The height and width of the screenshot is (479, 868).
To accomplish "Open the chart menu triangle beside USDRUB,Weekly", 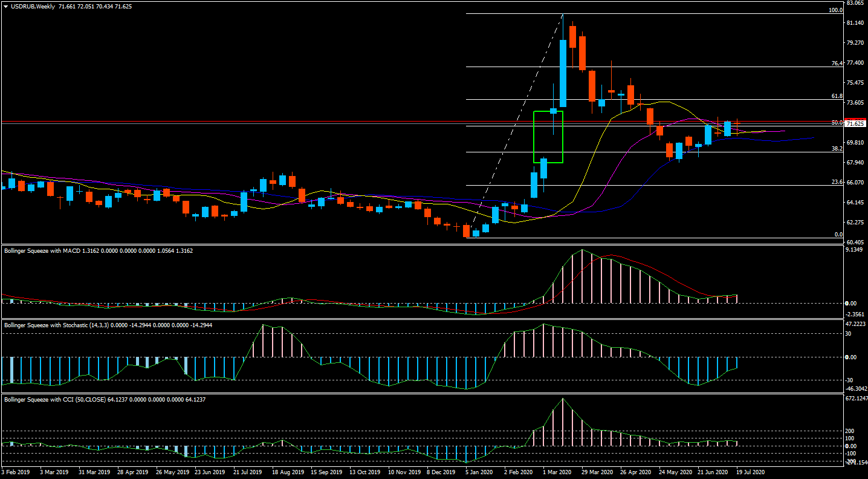I will click(6, 6).
